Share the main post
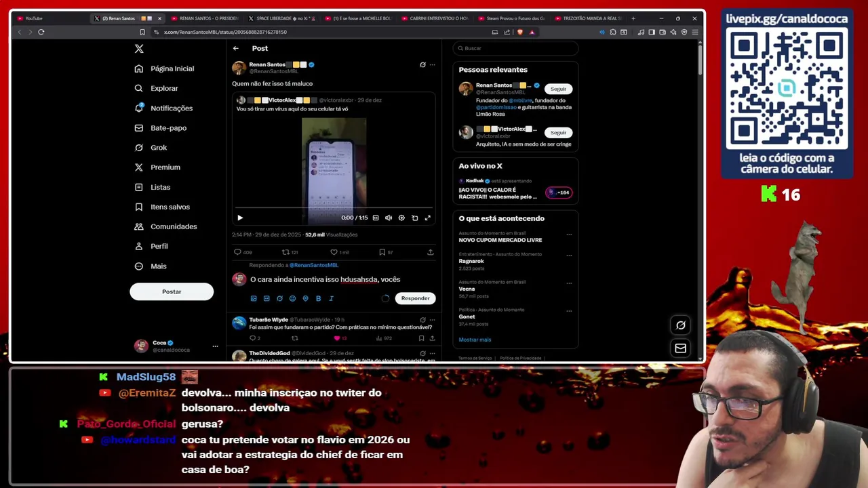This screenshot has width=868, height=488. tap(430, 252)
